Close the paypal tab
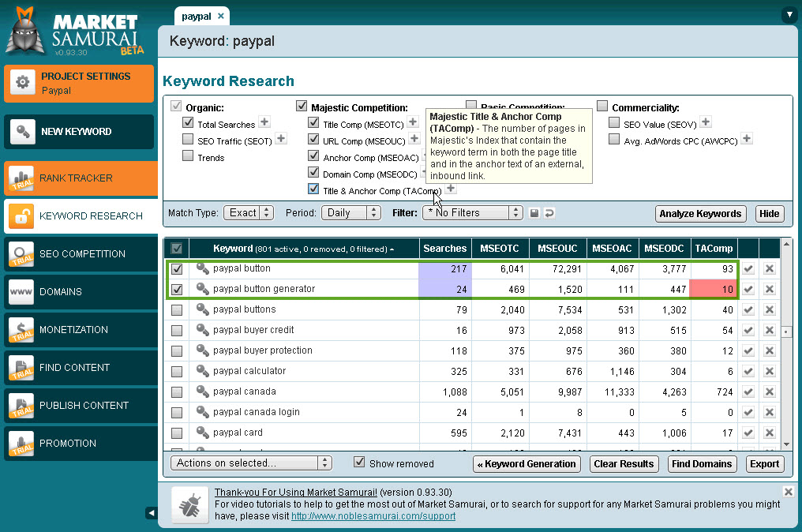 pos(220,17)
